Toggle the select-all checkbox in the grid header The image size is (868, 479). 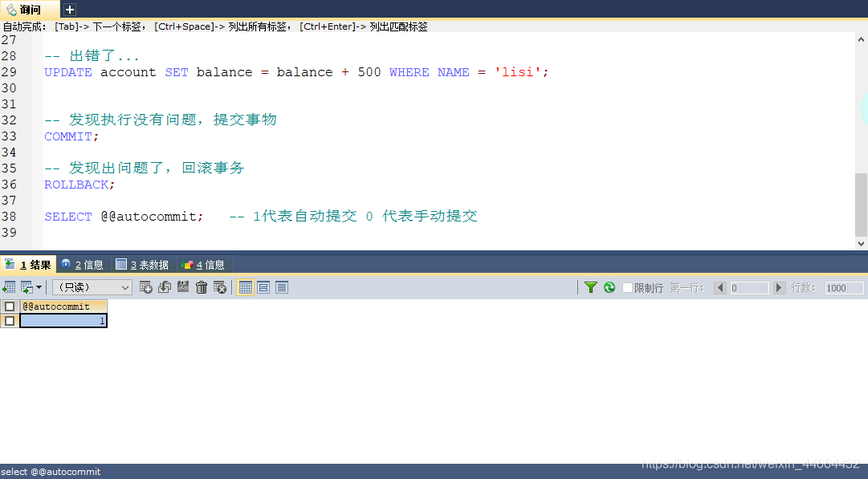10,306
